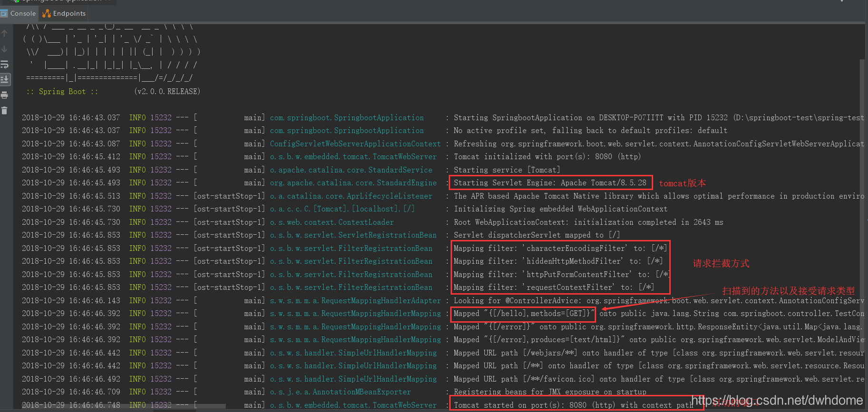Click the '(v2.0.0.RELEASE)' version text

(x=167, y=91)
